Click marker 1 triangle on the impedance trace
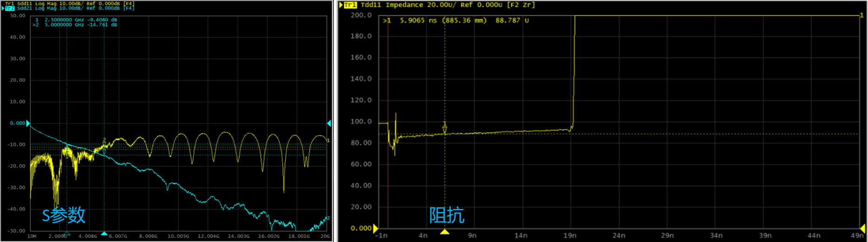This screenshot has width=868, height=242. [x=445, y=129]
